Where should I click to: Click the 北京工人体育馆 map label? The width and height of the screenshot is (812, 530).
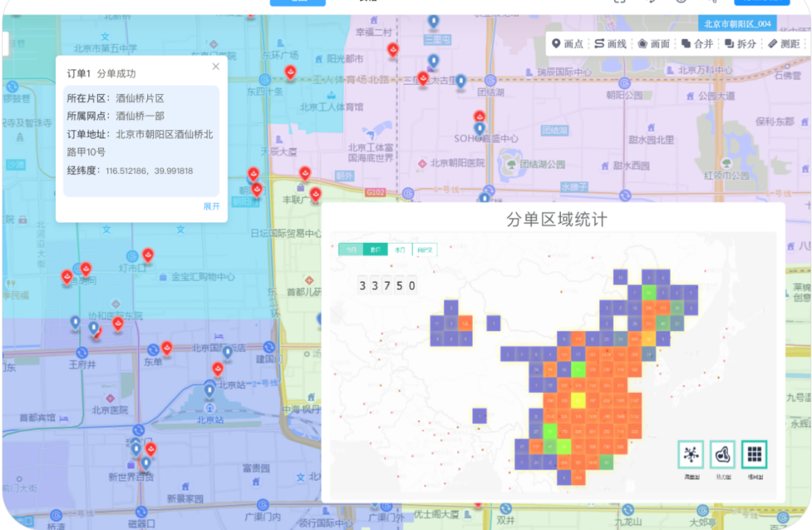(x=331, y=107)
